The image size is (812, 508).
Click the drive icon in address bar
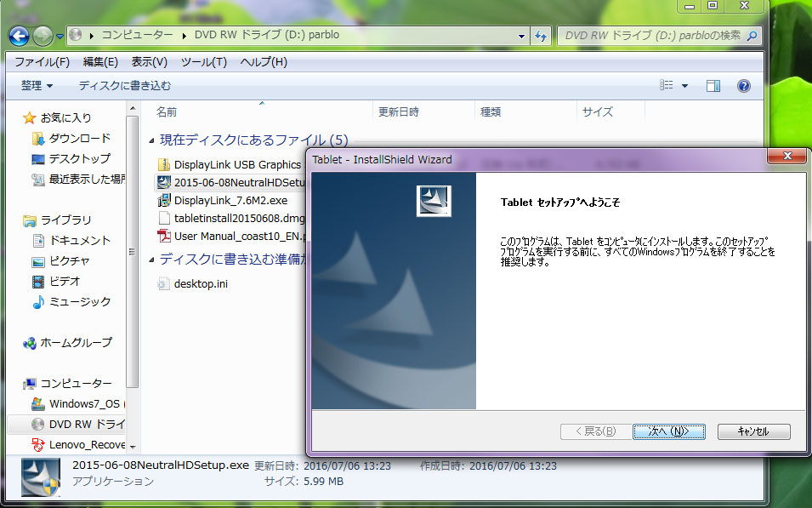tap(76, 35)
